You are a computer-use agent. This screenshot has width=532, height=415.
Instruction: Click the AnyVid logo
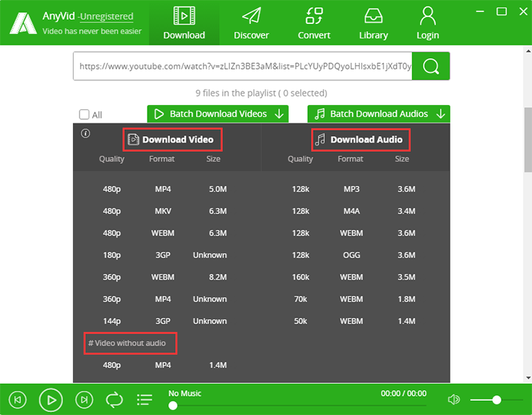[23, 23]
